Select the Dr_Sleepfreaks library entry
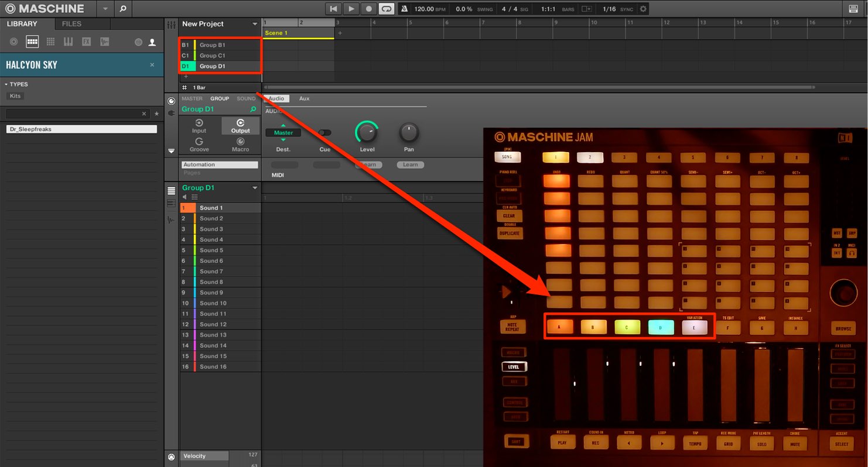Screen dimensions: 868x467 coord(81,129)
